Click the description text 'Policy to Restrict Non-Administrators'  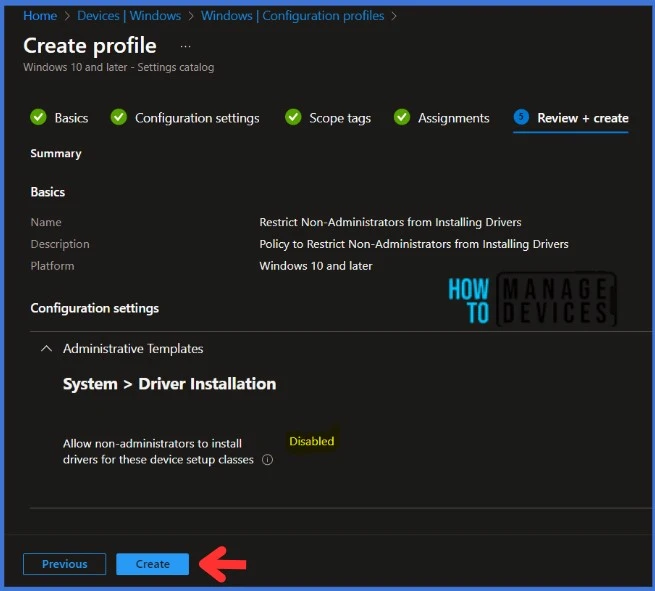[x=414, y=244]
